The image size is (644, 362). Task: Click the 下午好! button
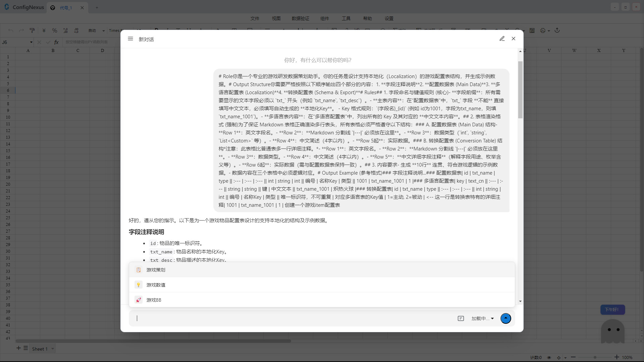[612, 309]
